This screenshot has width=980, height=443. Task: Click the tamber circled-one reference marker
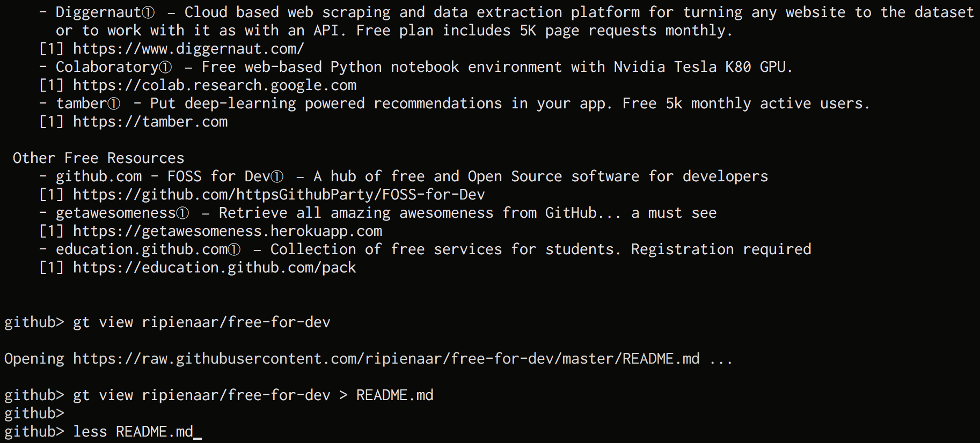(x=114, y=104)
